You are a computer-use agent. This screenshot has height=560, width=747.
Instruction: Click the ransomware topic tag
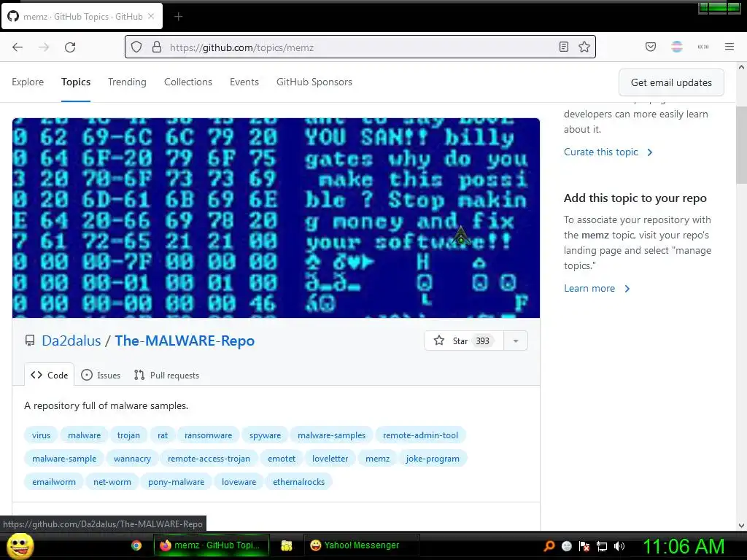[x=208, y=435]
